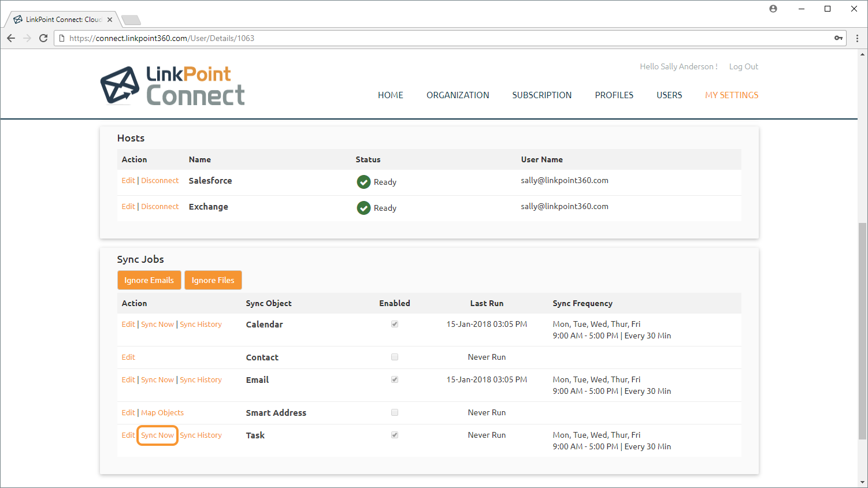
Task: Click the Salesforce Ready green check icon
Action: [x=363, y=182]
